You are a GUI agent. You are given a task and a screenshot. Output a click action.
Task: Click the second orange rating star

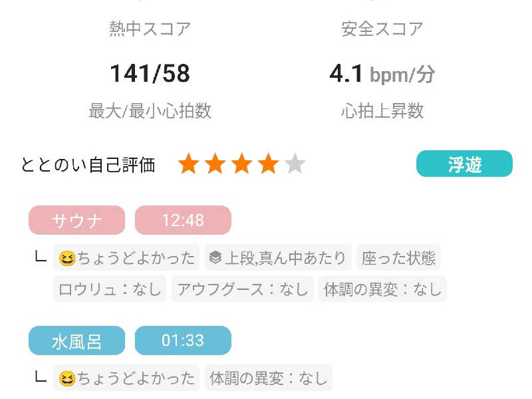(x=215, y=164)
